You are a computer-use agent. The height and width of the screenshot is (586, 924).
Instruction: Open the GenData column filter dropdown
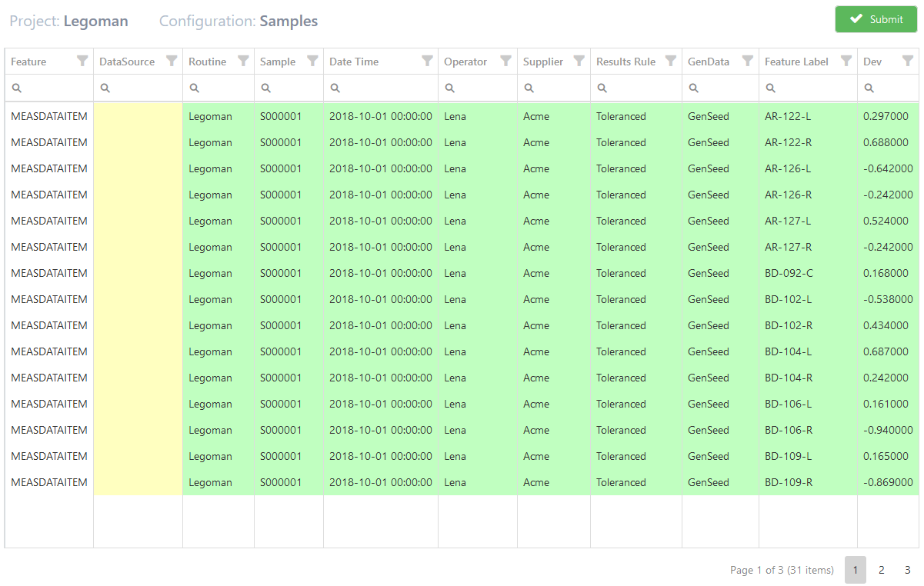pyautogui.click(x=747, y=62)
